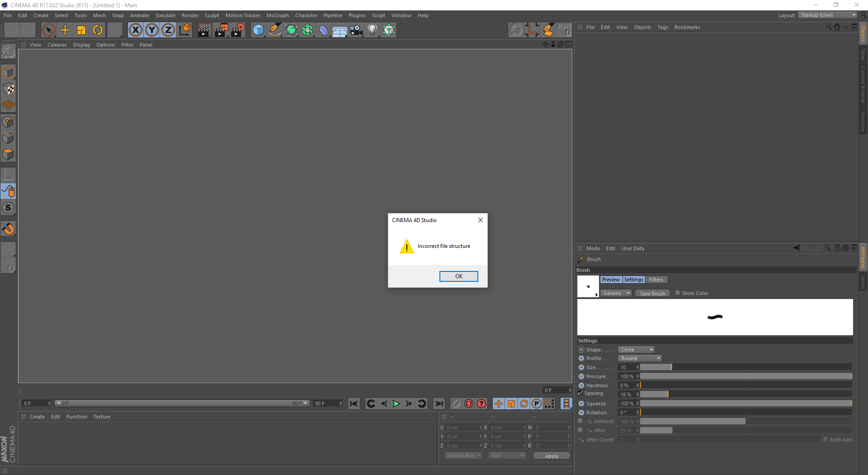This screenshot has width=868, height=475.
Task: Add a Subdivision Surface generator (green cube)
Action: (x=291, y=30)
